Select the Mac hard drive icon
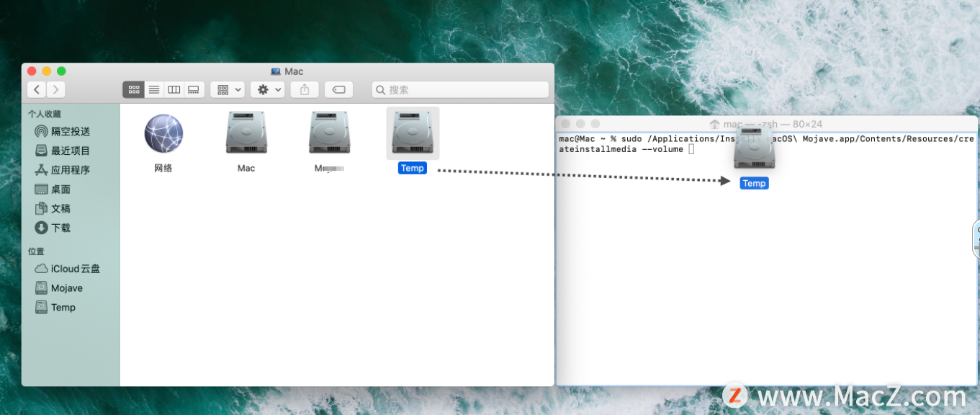 tap(246, 133)
